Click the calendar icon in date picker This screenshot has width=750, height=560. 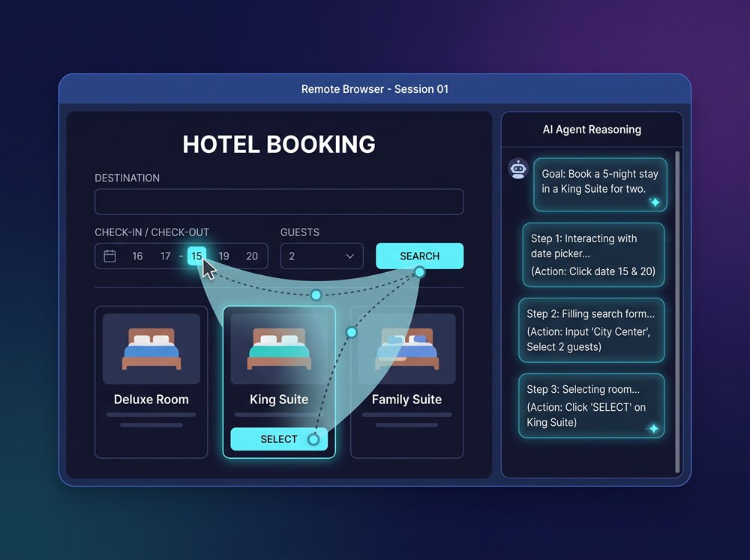tap(109, 256)
